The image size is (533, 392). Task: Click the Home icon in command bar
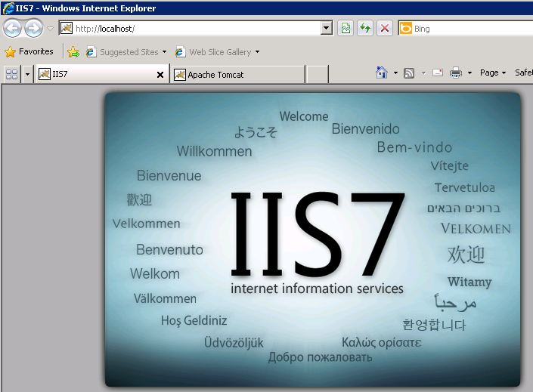(x=382, y=73)
